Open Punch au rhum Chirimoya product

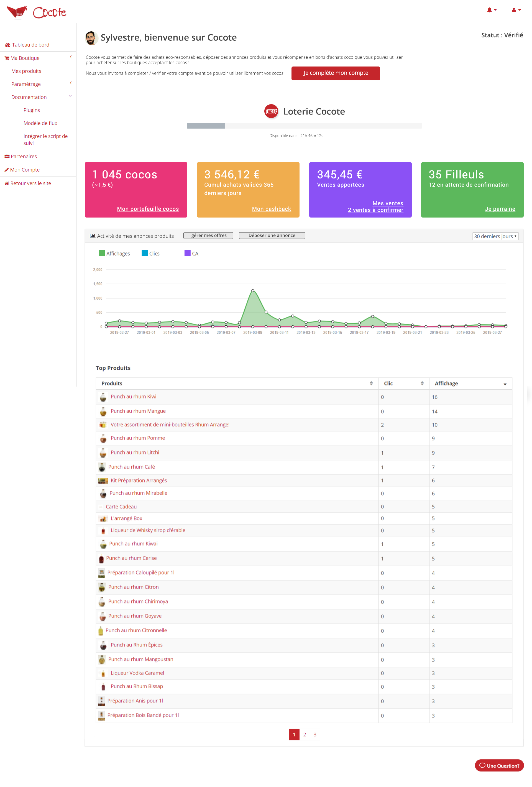point(138,602)
